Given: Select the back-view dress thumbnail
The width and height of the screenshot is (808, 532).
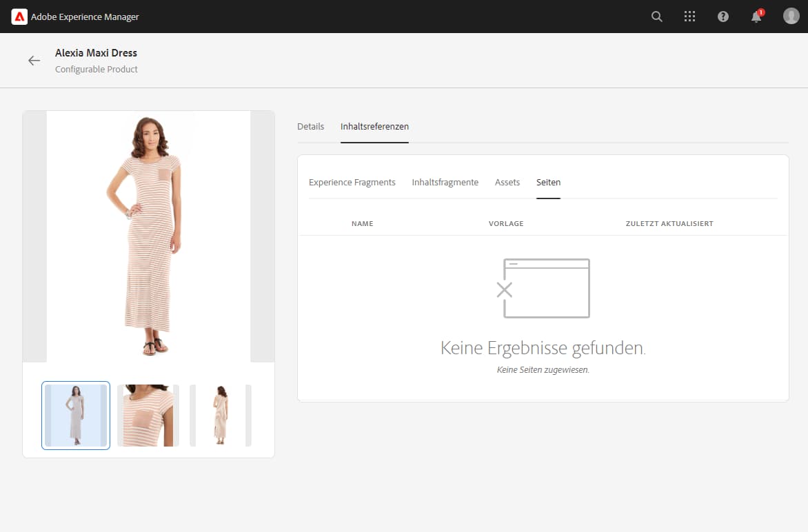Looking at the screenshot, I should tap(220, 415).
